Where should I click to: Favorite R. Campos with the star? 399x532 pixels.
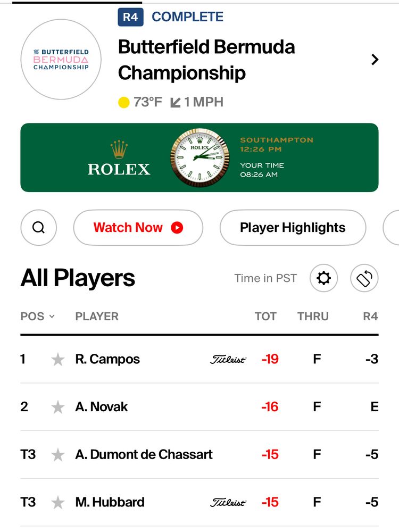[57, 360]
